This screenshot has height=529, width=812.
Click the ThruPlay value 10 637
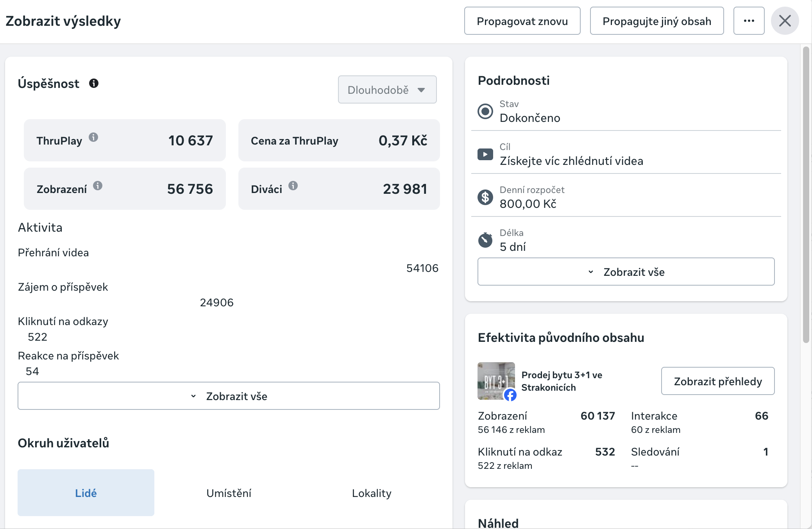[x=191, y=140]
